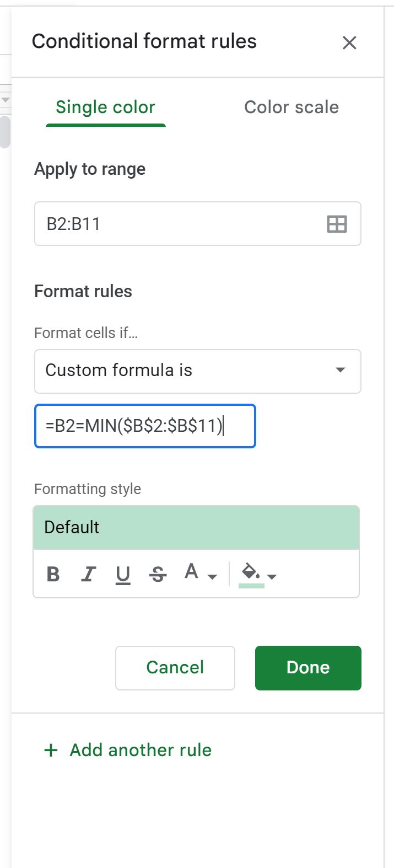Cancel the conditional formatting rule

click(175, 667)
